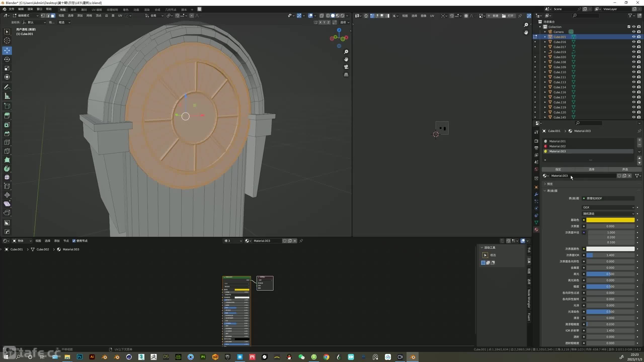644x362 pixels.
Task: Enable wireframe viewport shading
Action: click(x=328, y=16)
